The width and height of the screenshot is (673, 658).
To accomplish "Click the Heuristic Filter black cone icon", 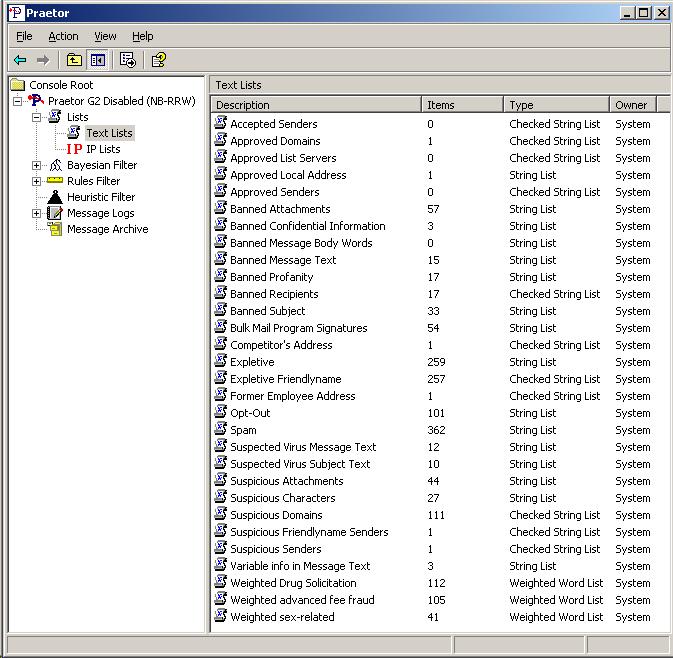I will (x=55, y=197).
